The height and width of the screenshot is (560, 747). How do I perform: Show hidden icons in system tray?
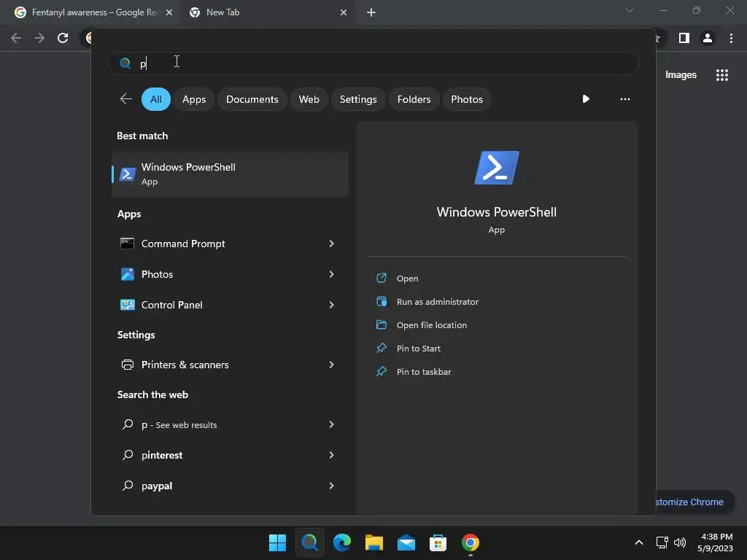[x=639, y=542]
